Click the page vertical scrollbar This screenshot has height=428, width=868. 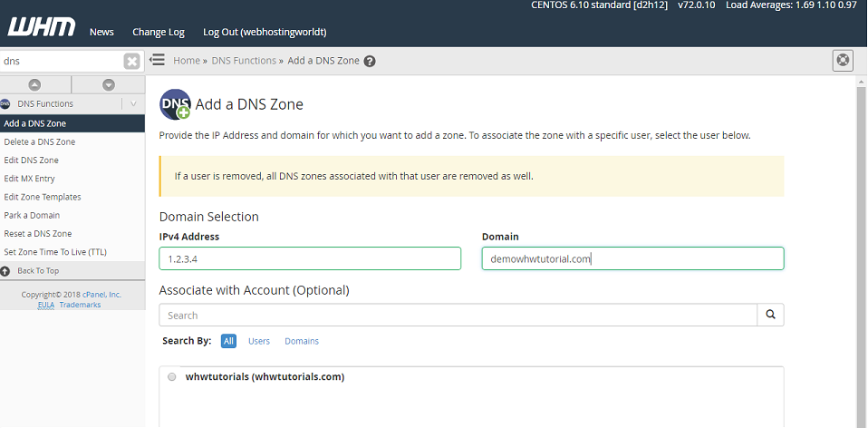pos(861,254)
